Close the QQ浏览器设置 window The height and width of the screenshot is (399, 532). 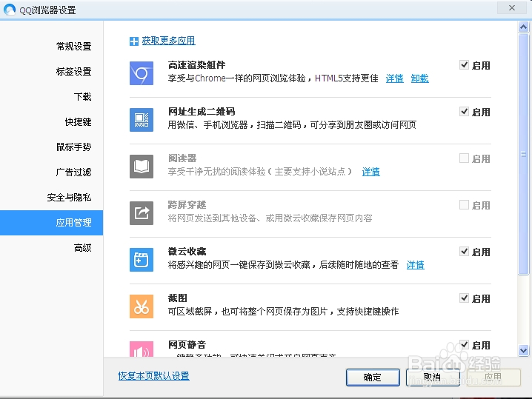512,8
